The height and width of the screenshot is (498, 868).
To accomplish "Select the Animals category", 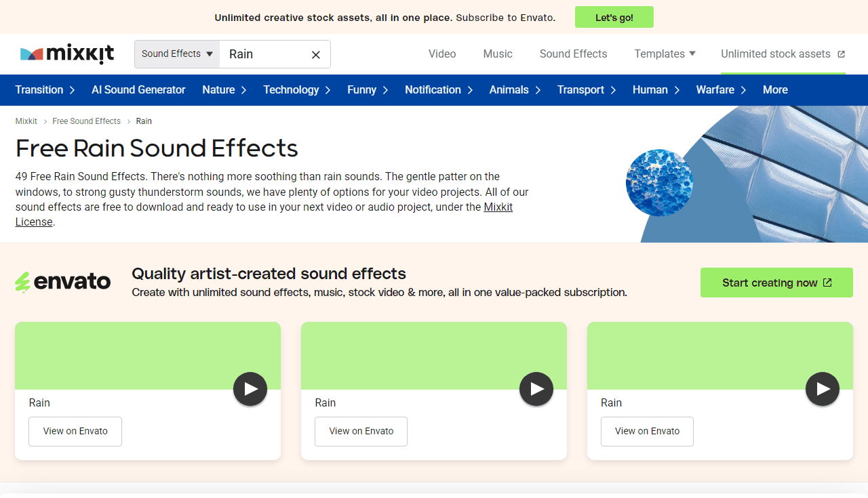I will click(509, 90).
